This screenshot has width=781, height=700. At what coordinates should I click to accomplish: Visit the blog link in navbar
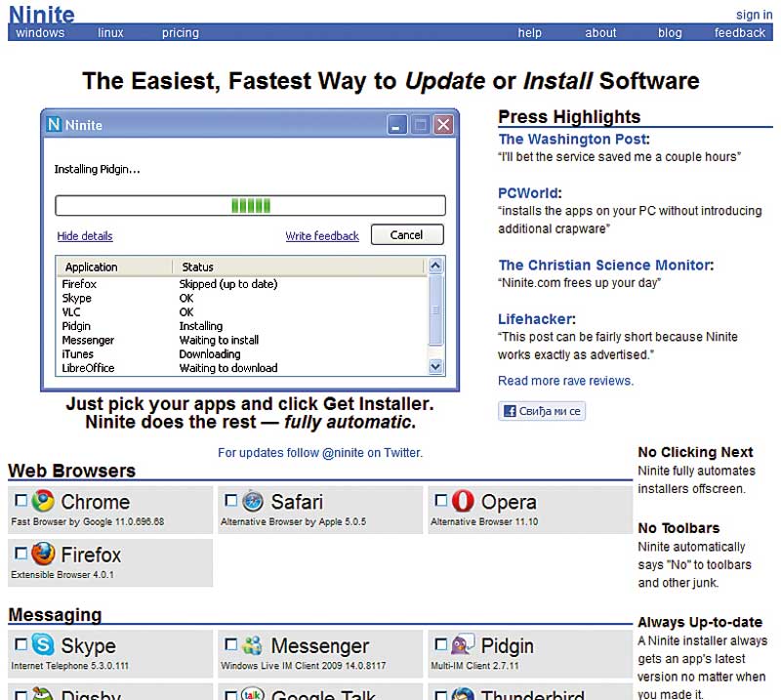click(670, 33)
